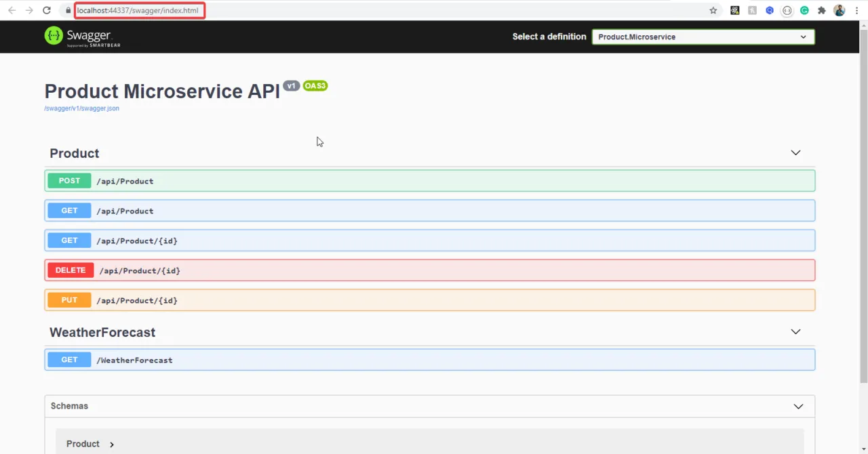
Task: Collapse the Schemas panel chevron
Action: pos(798,407)
